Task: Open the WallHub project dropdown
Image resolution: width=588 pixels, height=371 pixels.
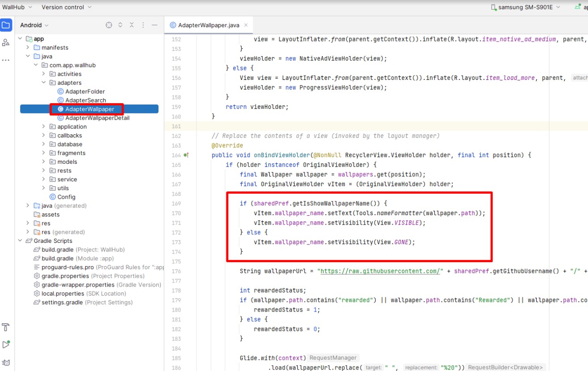Action: click(17, 7)
